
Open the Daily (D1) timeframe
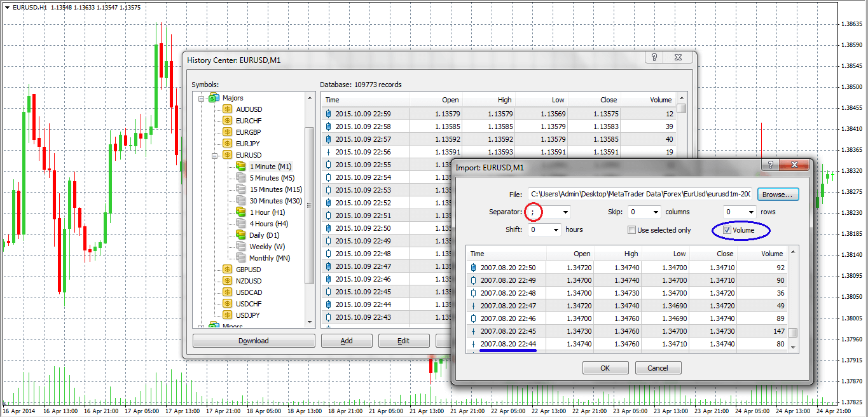click(264, 235)
